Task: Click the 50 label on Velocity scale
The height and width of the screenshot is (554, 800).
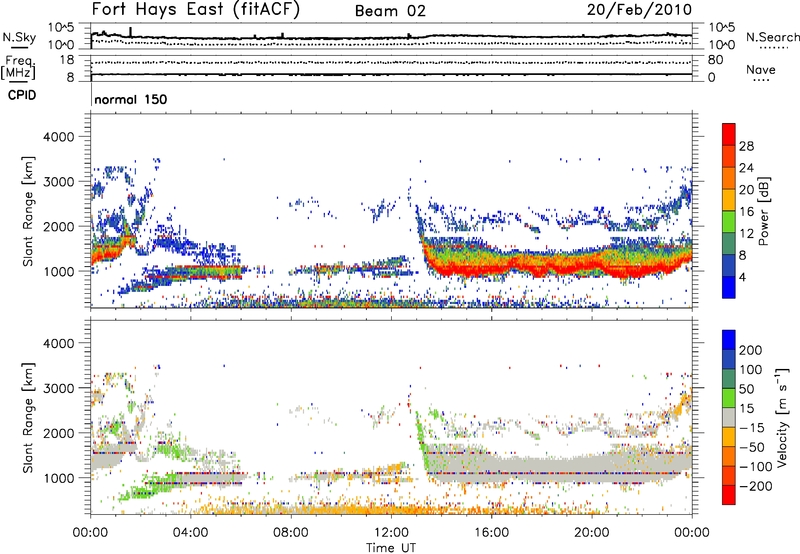Action: (746, 389)
